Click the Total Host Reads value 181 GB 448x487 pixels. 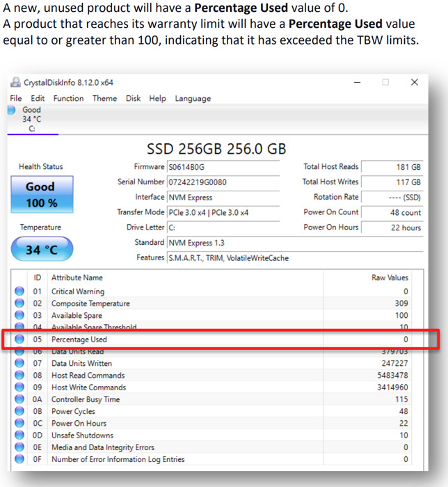tap(392, 167)
